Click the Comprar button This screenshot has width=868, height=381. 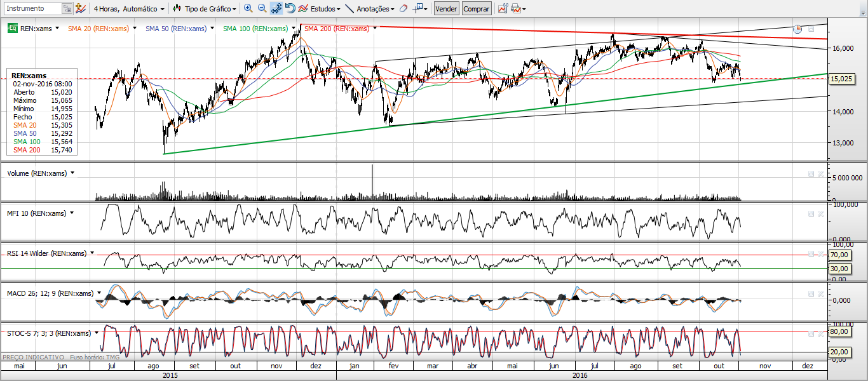tap(476, 9)
